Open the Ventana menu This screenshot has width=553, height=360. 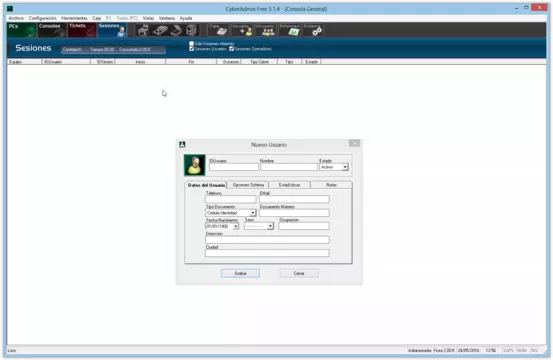pyautogui.click(x=166, y=18)
